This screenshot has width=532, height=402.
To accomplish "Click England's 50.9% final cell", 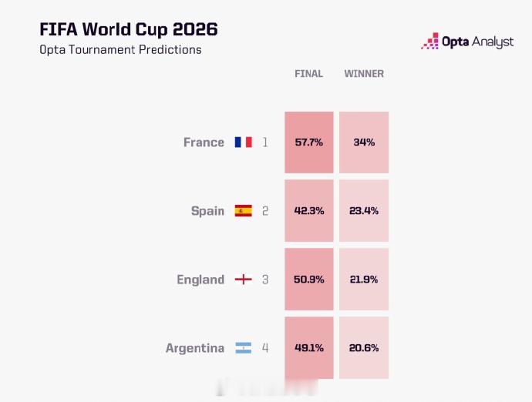I will [x=309, y=280].
